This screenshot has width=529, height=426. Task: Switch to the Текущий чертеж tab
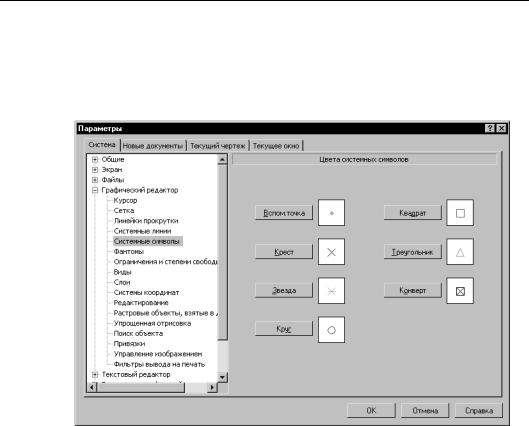(218, 146)
